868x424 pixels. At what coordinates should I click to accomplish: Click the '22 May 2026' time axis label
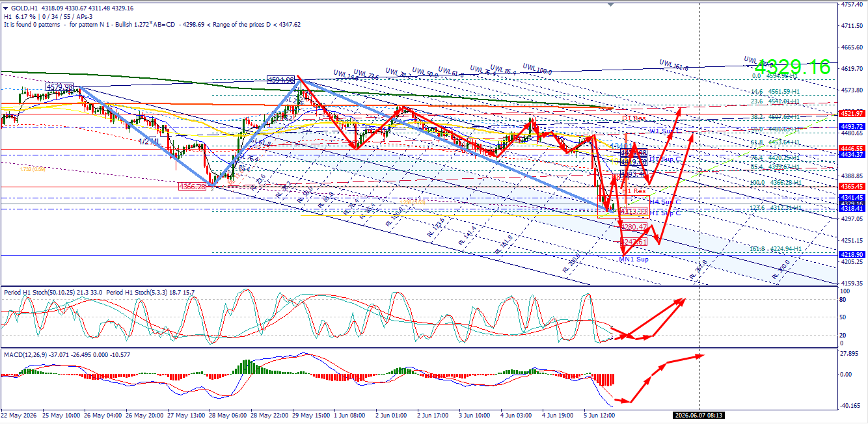(x=20, y=414)
